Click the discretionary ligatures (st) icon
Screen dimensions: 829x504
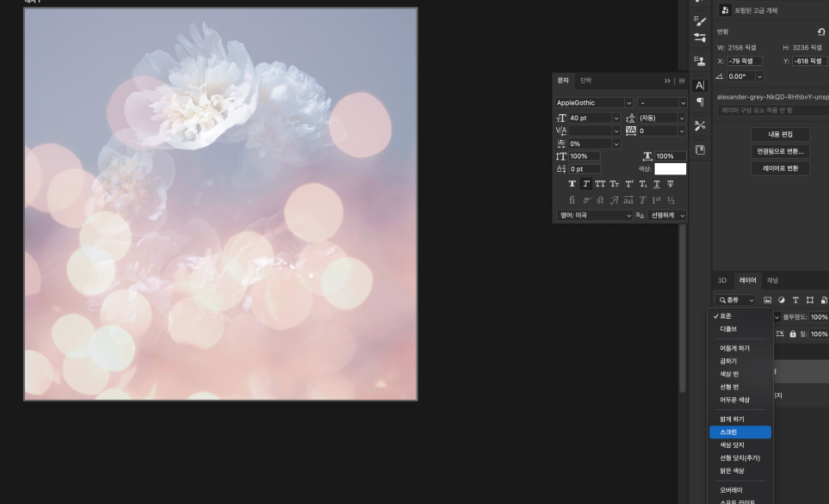pos(600,200)
